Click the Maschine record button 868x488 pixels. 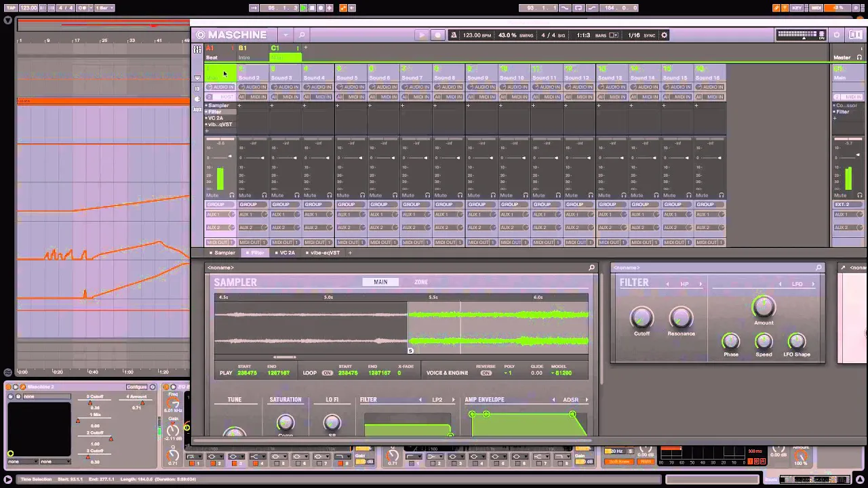click(437, 35)
